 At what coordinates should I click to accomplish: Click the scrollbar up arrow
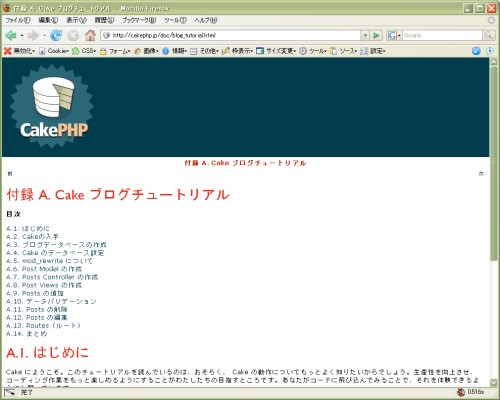pos(494,62)
